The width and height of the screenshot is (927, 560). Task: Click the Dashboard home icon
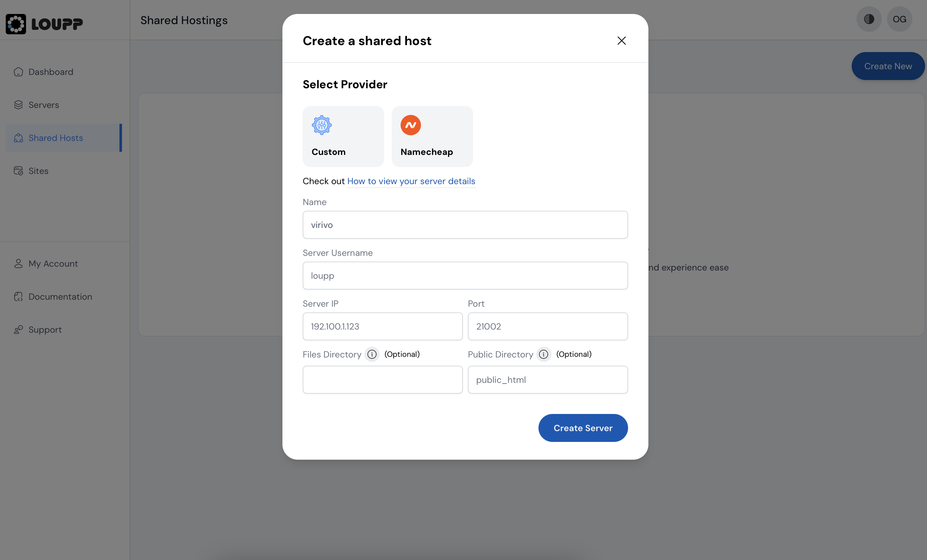tap(18, 72)
